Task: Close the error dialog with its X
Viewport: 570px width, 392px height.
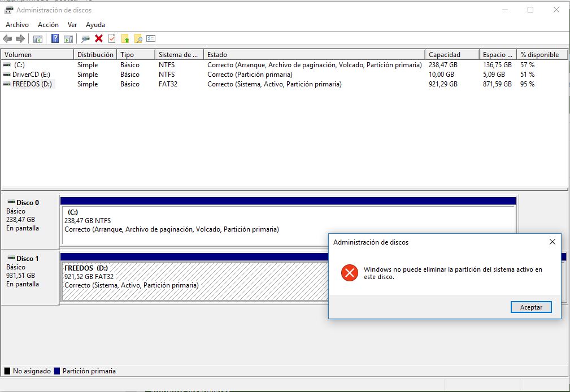Action: pyautogui.click(x=552, y=242)
